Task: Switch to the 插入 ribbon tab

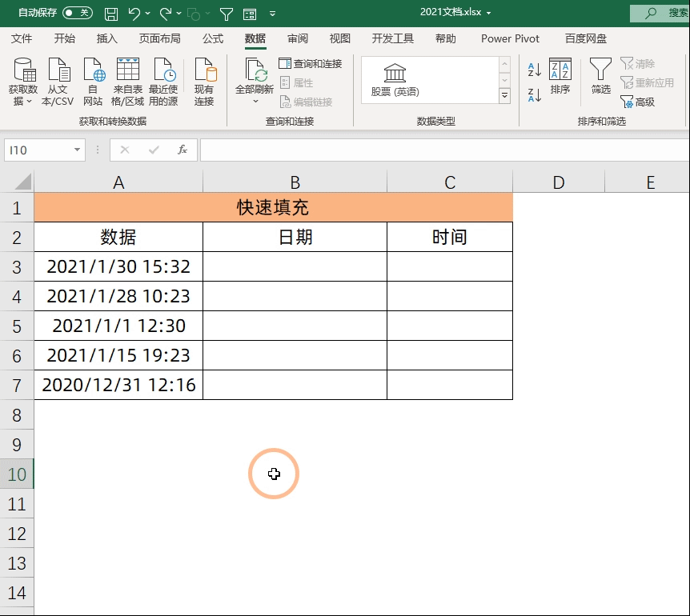Action: pyautogui.click(x=107, y=38)
